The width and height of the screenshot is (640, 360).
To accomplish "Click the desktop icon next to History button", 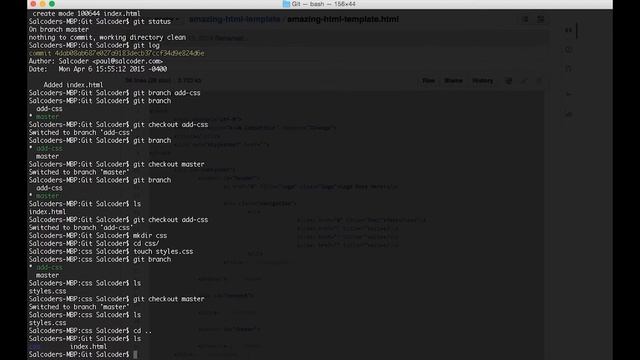I will coord(509,81).
